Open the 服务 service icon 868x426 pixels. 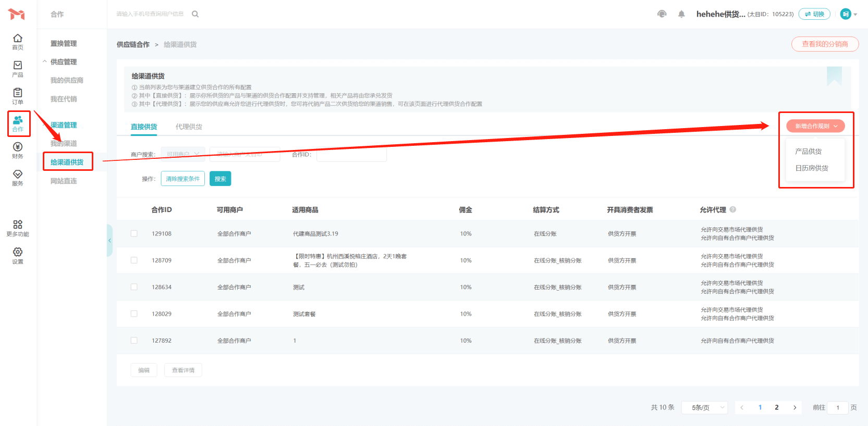(18, 178)
